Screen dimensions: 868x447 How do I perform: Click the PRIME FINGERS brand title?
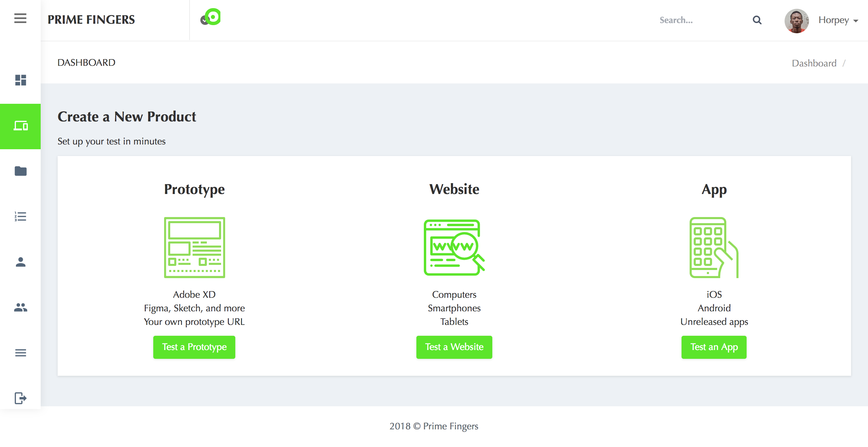click(91, 20)
